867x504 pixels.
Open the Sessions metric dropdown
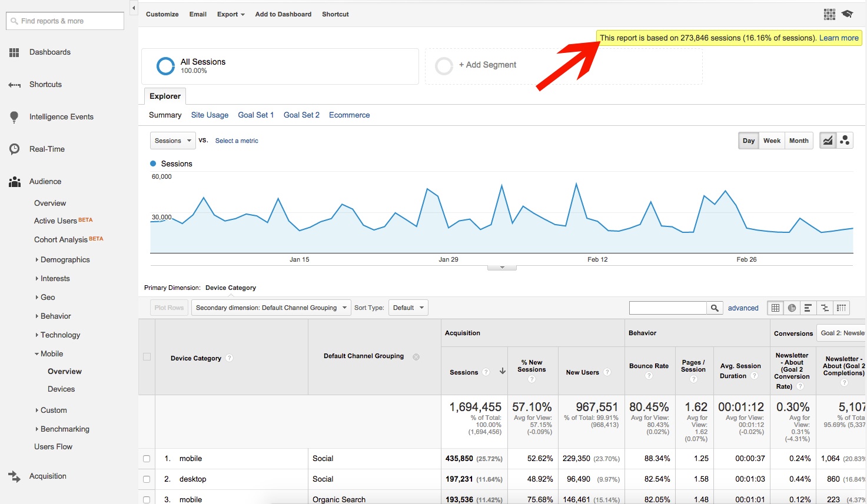pos(172,140)
